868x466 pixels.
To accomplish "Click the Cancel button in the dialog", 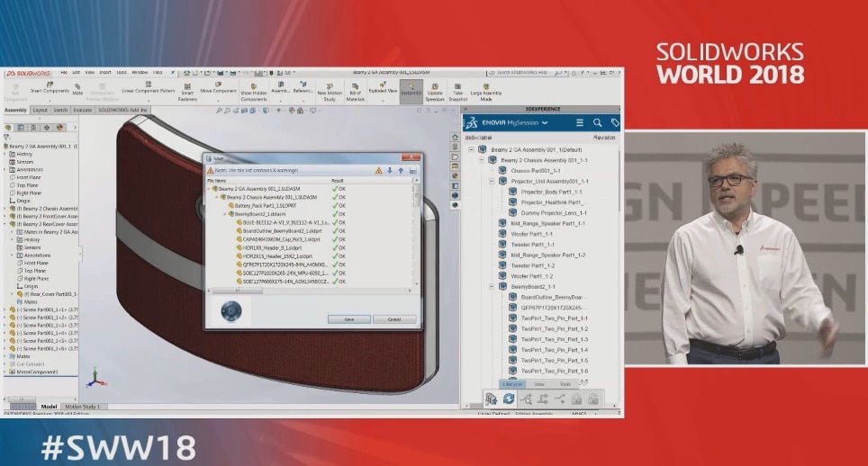I will point(394,319).
